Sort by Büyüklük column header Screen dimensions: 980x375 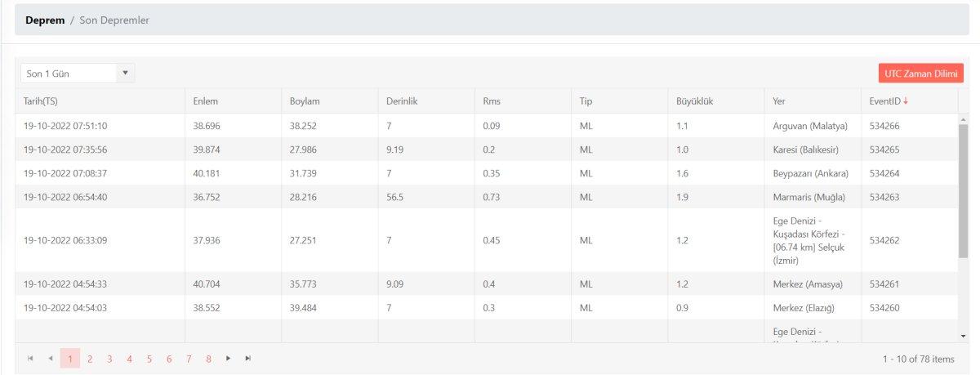[695, 101]
